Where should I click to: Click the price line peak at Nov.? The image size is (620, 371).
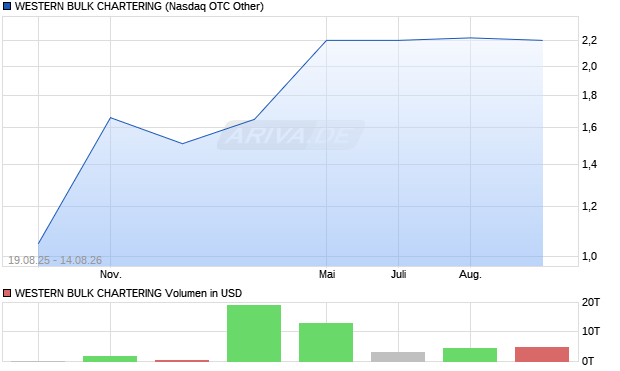[110, 117]
